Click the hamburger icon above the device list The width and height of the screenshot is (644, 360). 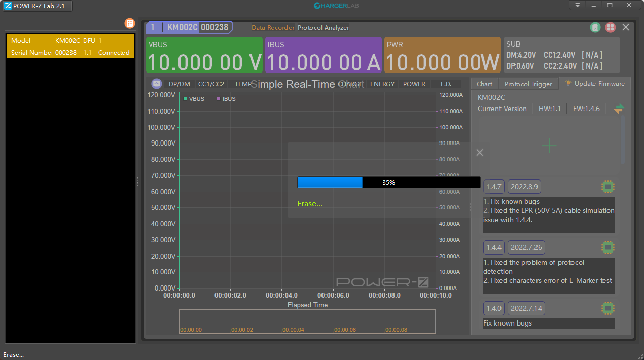pos(130,23)
